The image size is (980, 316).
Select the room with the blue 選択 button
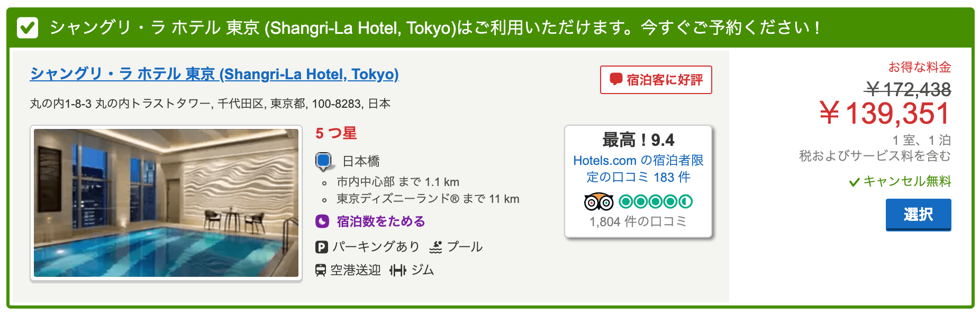click(x=918, y=215)
